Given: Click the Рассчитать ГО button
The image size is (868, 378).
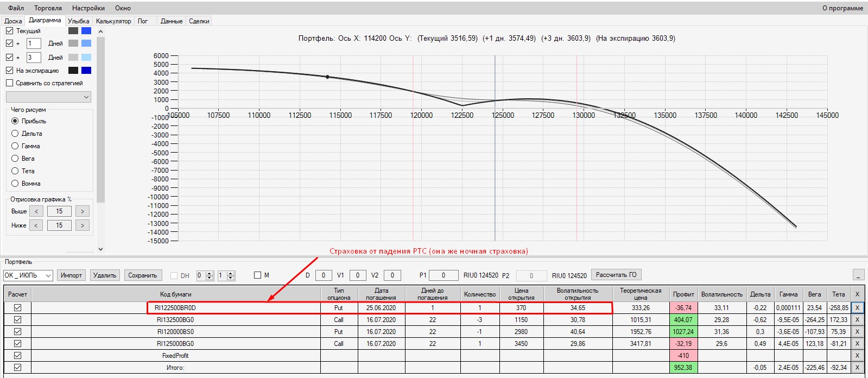Looking at the screenshot, I should click(x=616, y=275).
